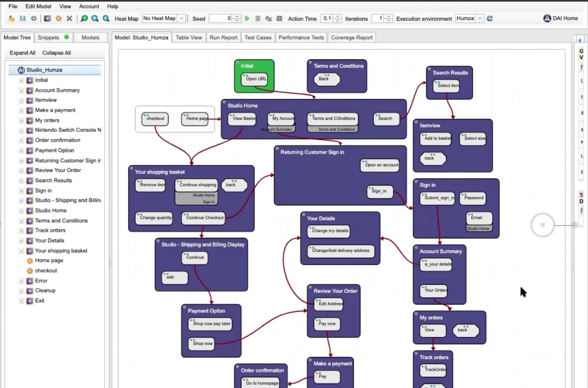This screenshot has width=588, height=388.
Task: Switch to the Coverage Report tab
Action: (x=352, y=37)
